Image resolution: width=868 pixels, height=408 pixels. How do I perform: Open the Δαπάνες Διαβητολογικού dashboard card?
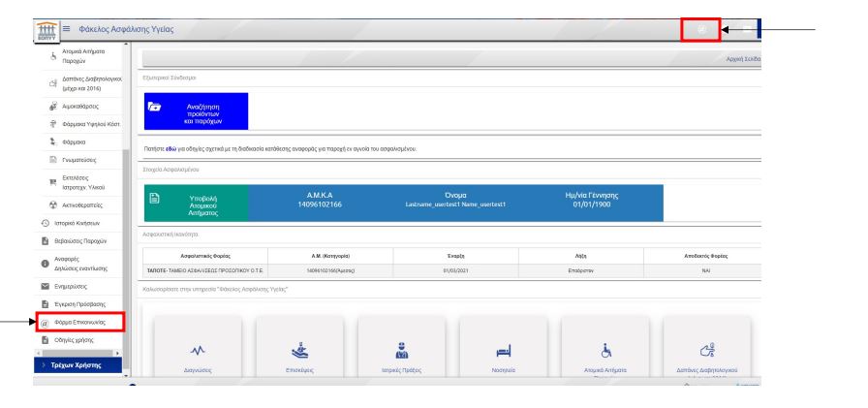707,349
